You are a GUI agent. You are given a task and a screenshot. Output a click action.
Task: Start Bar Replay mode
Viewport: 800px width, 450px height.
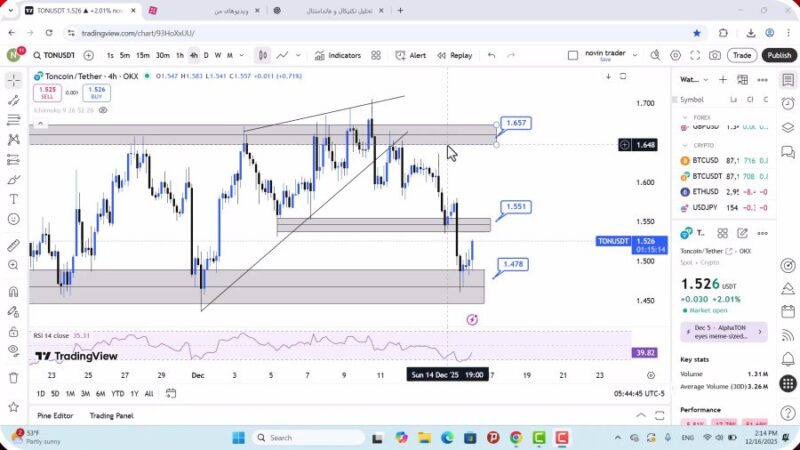(x=453, y=56)
